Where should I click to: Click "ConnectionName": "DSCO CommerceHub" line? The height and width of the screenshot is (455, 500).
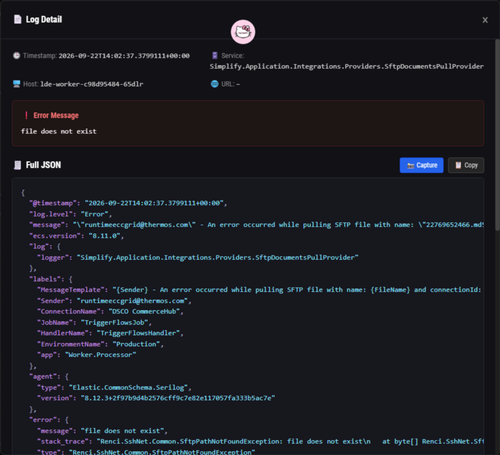pyautogui.click(x=110, y=311)
